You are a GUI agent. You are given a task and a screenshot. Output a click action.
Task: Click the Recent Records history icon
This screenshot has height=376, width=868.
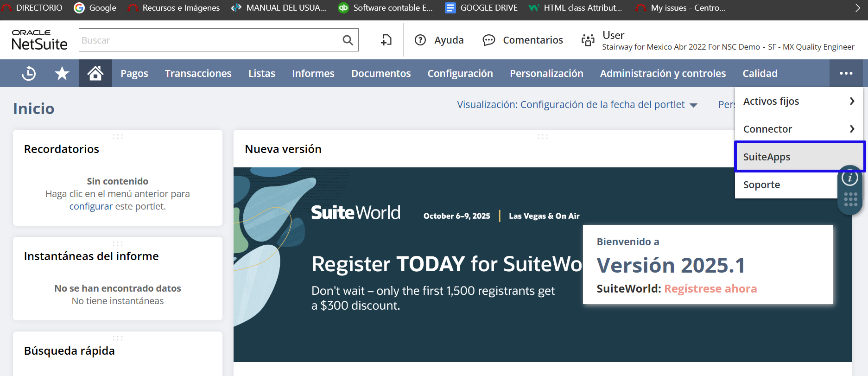tap(29, 73)
